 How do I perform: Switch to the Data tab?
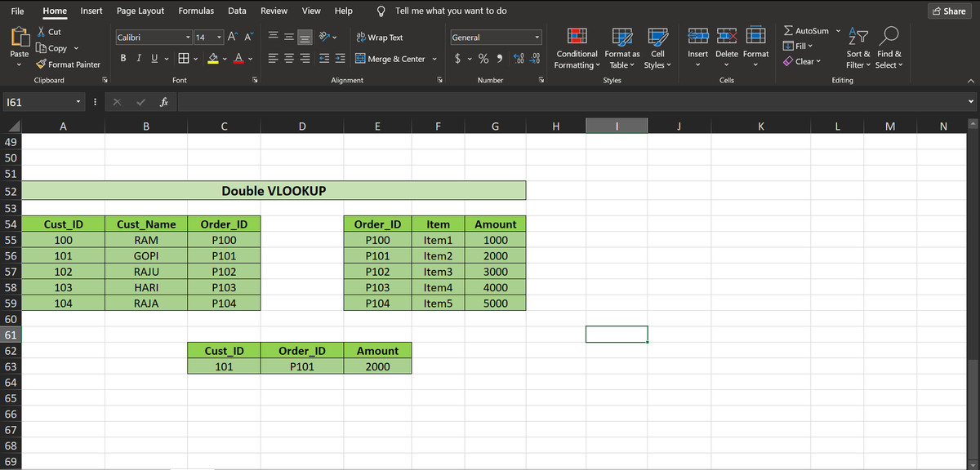(x=238, y=11)
